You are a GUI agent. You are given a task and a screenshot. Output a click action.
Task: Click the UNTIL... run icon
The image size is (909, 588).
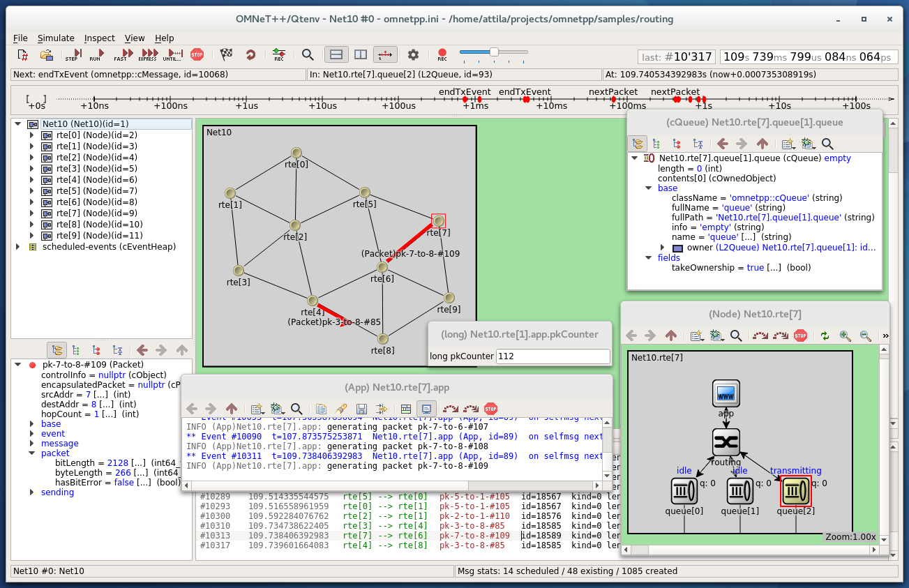pyautogui.click(x=172, y=54)
